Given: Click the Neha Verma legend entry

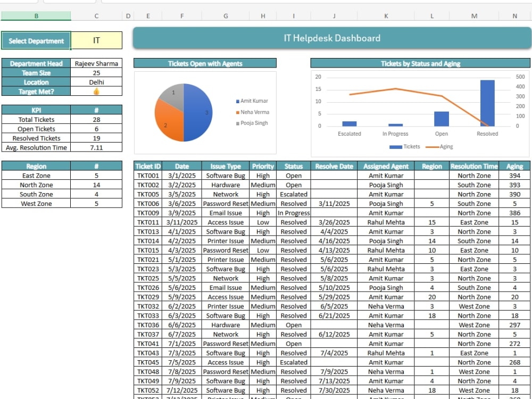Looking at the screenshot, I should point(252,112).
